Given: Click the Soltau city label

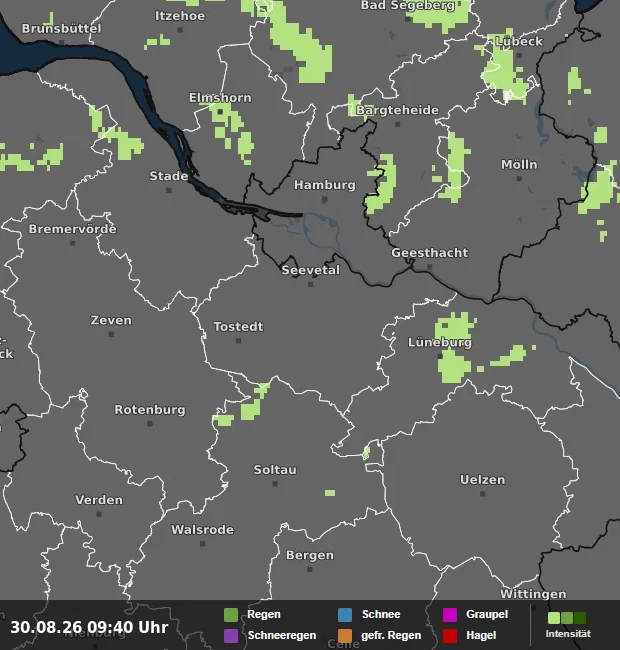Looking at the screenshot, I should (275, 470).
